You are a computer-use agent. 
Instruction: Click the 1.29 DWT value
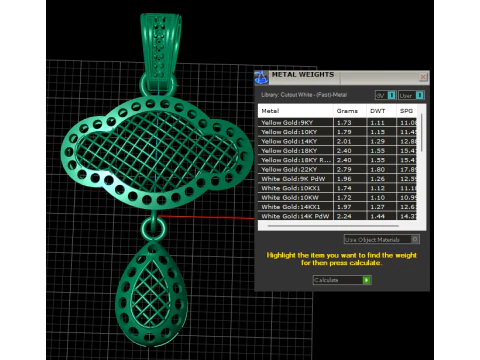point(377,141)
